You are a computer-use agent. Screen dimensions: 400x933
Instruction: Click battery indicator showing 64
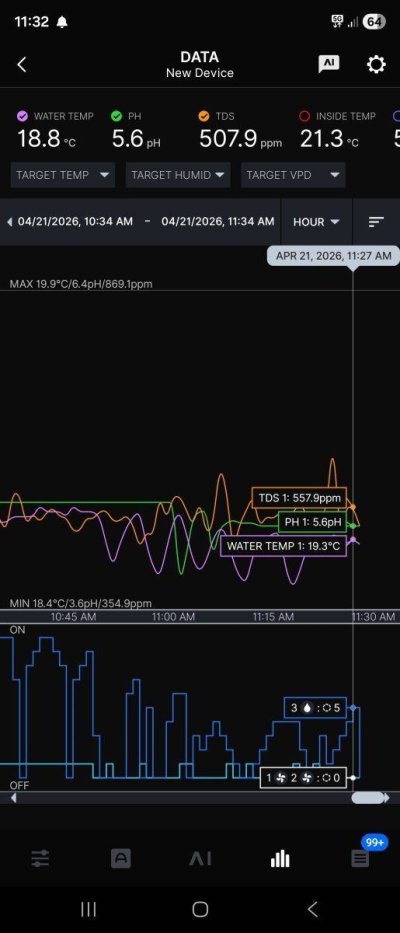(374, 22)
